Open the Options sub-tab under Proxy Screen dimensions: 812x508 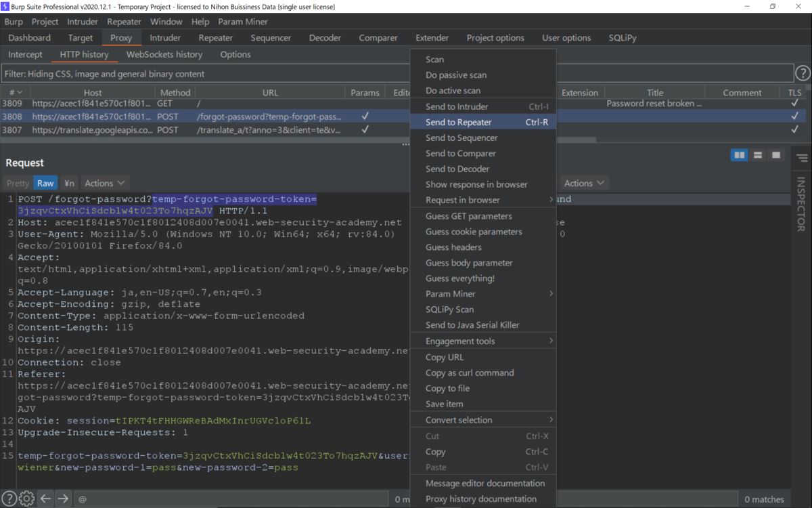pos(235,54)
